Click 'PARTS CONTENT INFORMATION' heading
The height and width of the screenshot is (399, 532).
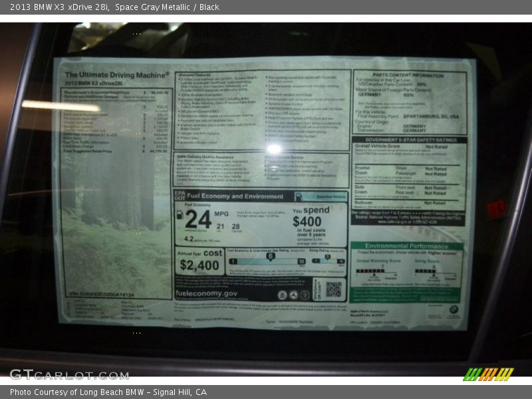point(408,75)
